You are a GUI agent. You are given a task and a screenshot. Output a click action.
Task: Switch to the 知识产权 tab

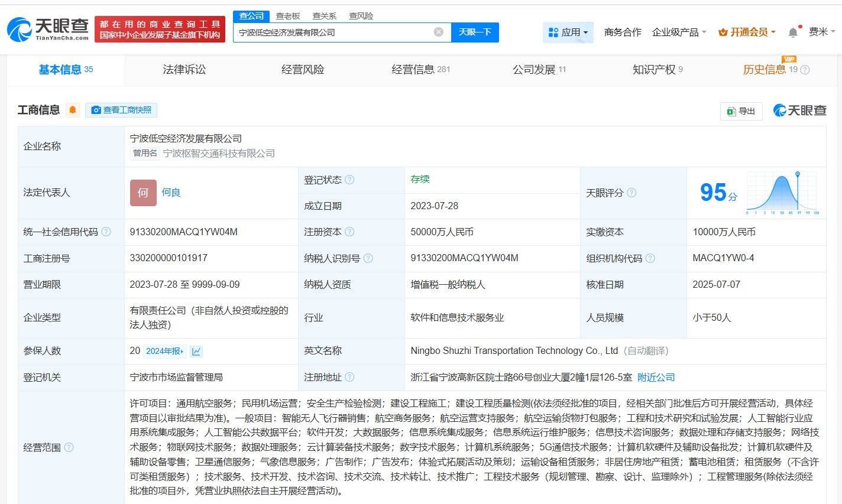(x=658, y=70)
